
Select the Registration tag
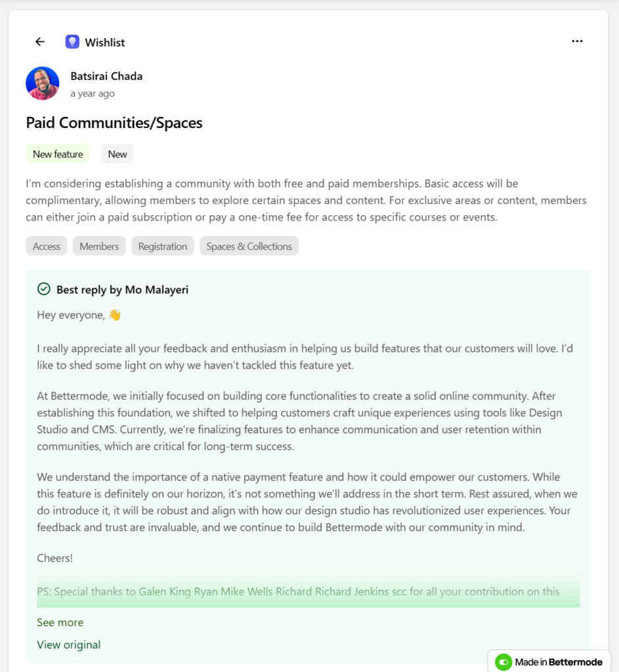[x=162, y=246]
